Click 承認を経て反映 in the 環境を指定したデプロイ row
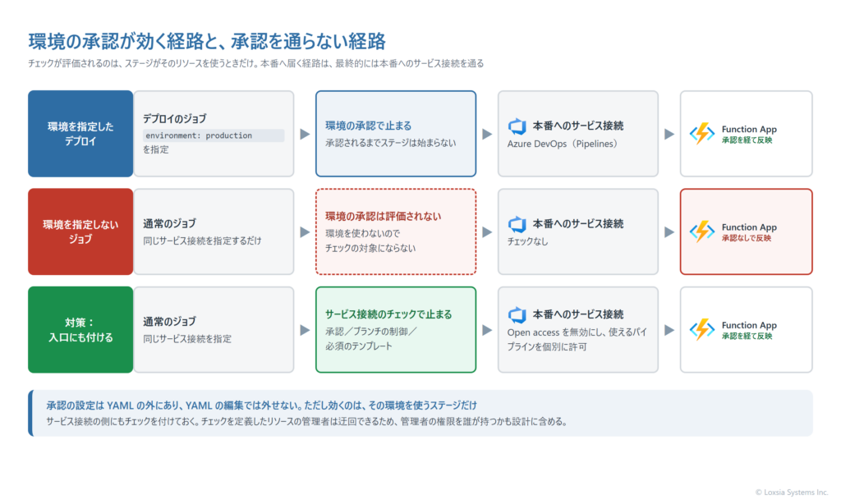 pos(747,140)
